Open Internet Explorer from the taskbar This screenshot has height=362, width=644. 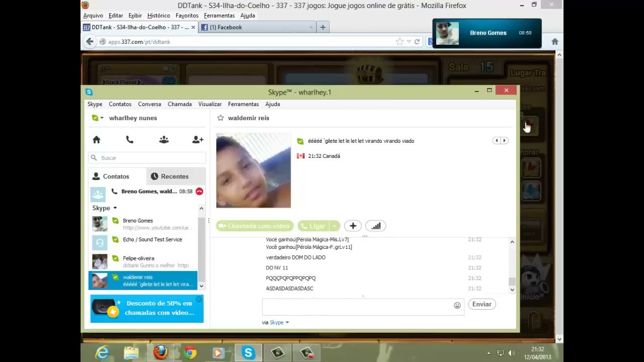click(x=102, y=353)
